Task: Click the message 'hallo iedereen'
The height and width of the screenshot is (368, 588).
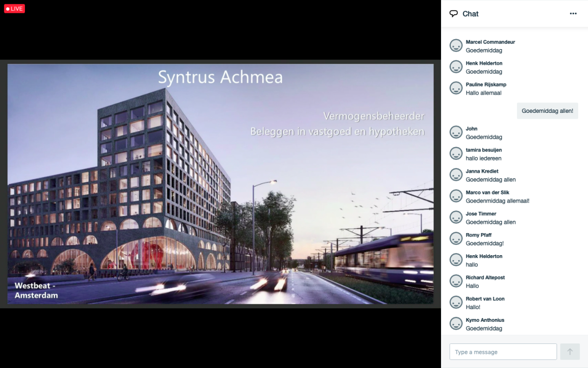Action: coord(484,158)
